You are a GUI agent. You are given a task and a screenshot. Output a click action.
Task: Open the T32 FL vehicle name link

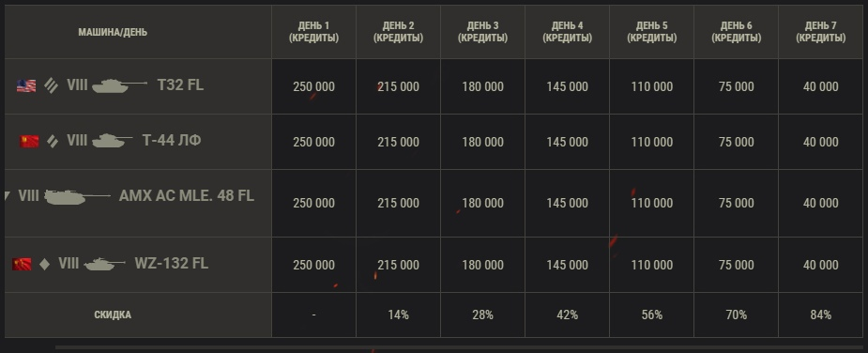pos(180,84)
